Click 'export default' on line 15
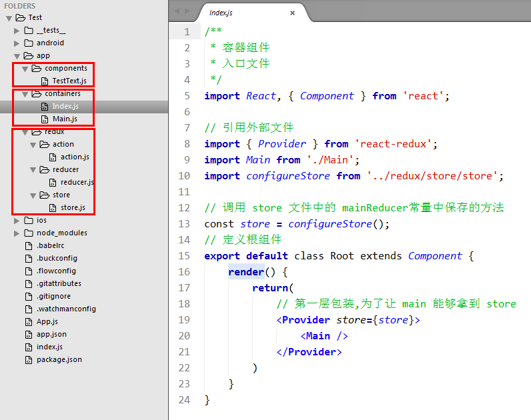The image size is (531, 420). (x=246, y=256)
